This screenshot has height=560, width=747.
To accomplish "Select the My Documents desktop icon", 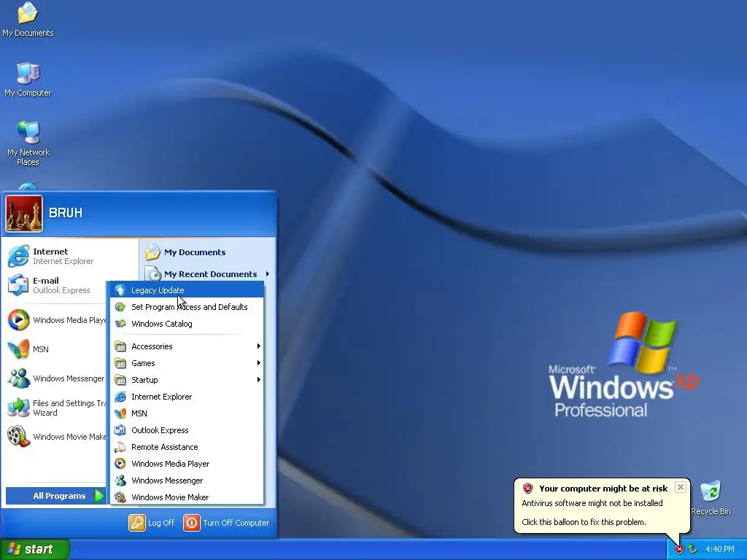I will pyautogui.click(x=28, y=20).
